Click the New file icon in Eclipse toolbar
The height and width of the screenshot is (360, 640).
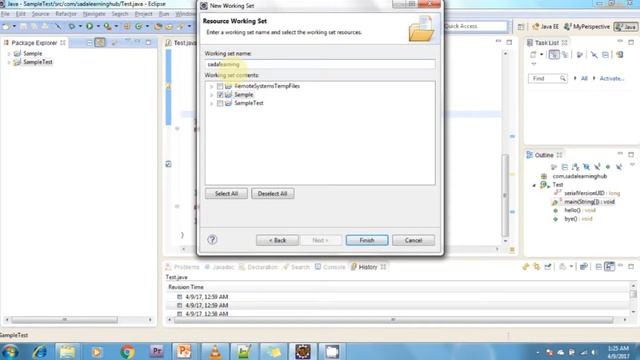(6, 26)
